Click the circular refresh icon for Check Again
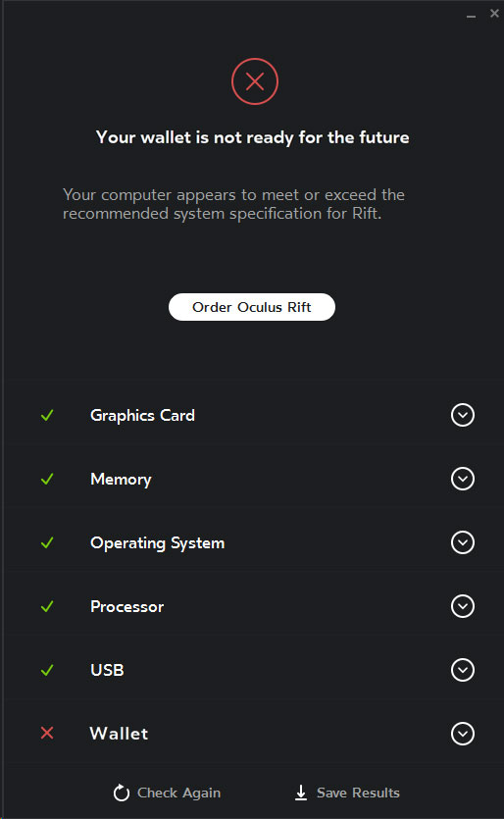The height and width of the screenshot is (819, 504). click(x=122, y=793)
